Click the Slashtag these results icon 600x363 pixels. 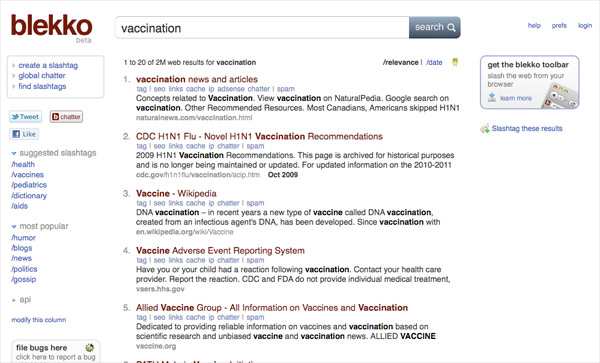tap(485, 129)
